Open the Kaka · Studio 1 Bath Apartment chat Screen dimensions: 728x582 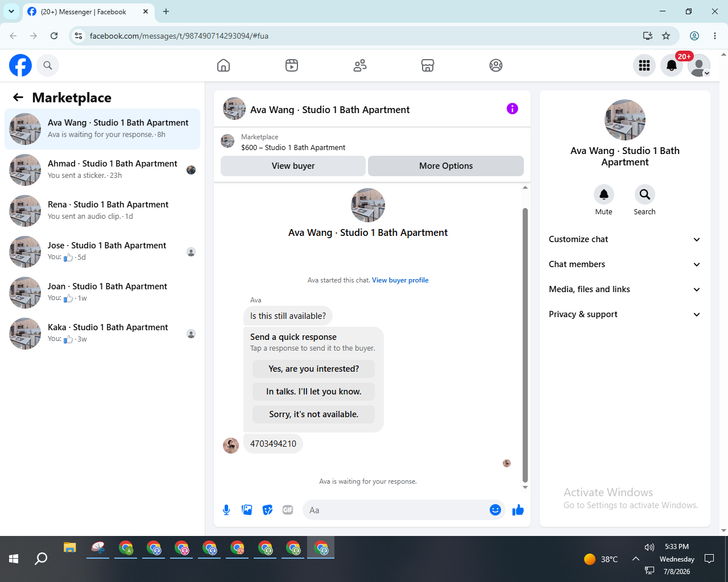coord(102,334)
